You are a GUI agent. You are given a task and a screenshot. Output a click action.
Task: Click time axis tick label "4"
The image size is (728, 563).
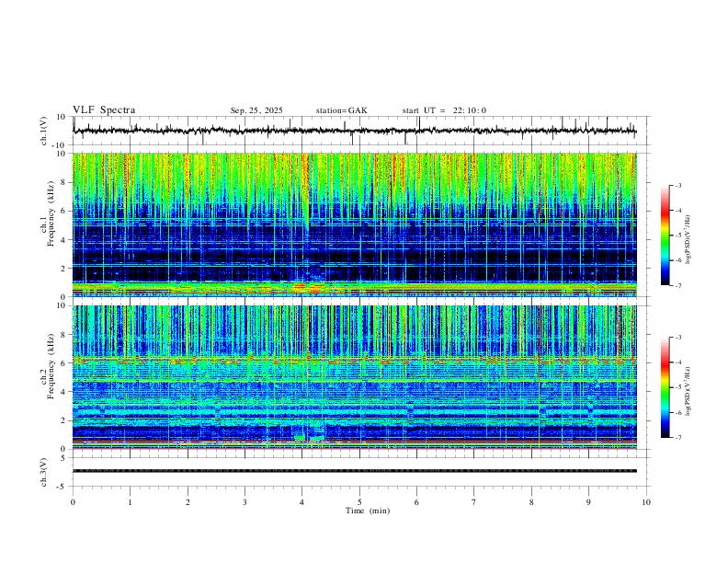point(302,502)
